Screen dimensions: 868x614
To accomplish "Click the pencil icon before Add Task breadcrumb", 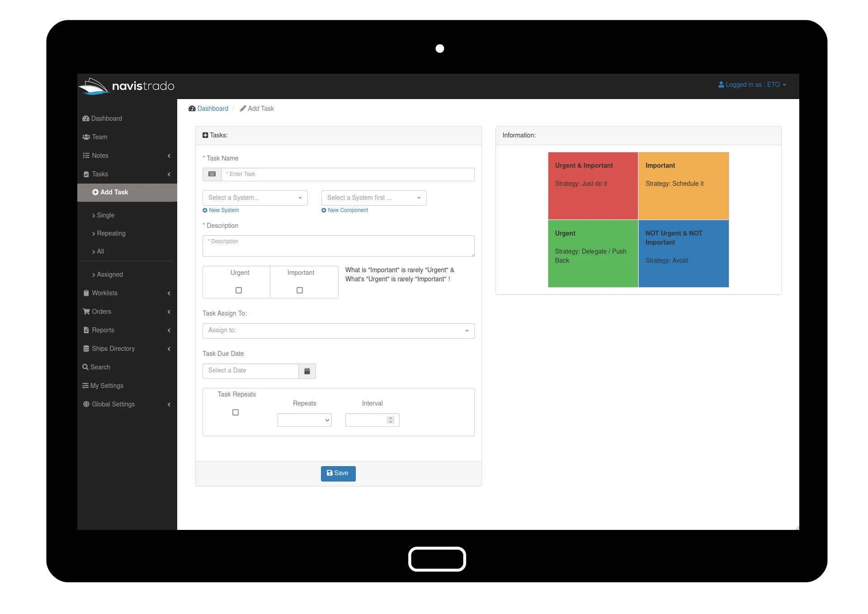I will click(243, 109).
